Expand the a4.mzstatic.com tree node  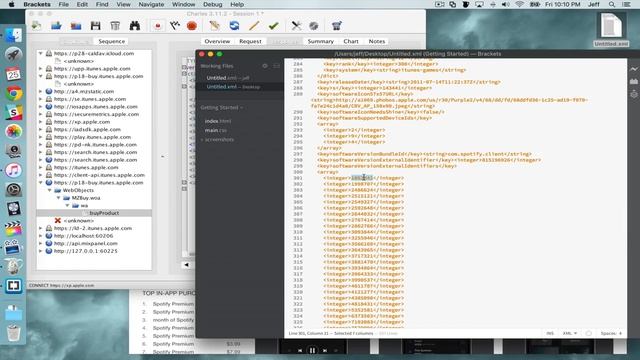click(40, 91)
